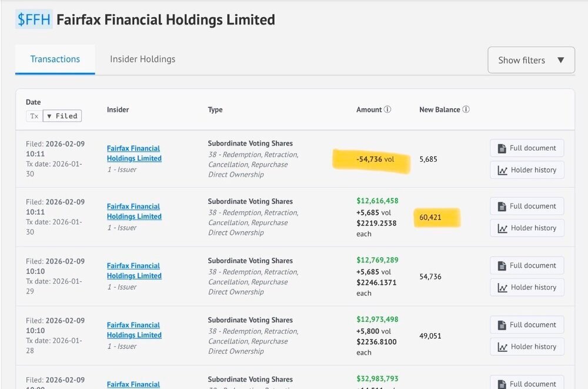Viewport: 588px width, 389px height.
Task: Select the $2219.2538 price per share
Action: 376,223
